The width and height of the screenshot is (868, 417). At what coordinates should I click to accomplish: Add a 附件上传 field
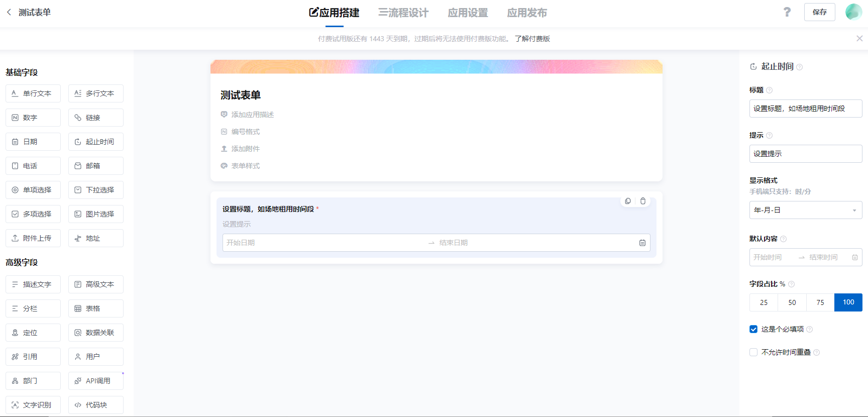33,238
